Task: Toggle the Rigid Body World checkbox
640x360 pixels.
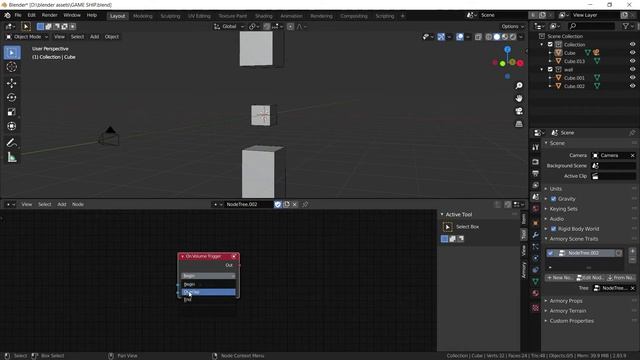Action: point(553,229)
